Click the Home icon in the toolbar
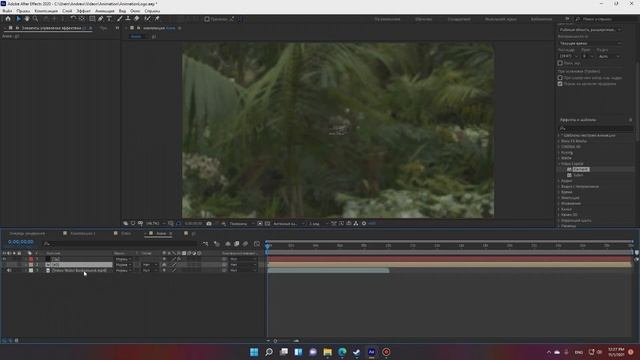This screenshot has width=640, height=360. click(x=8, y=19)
